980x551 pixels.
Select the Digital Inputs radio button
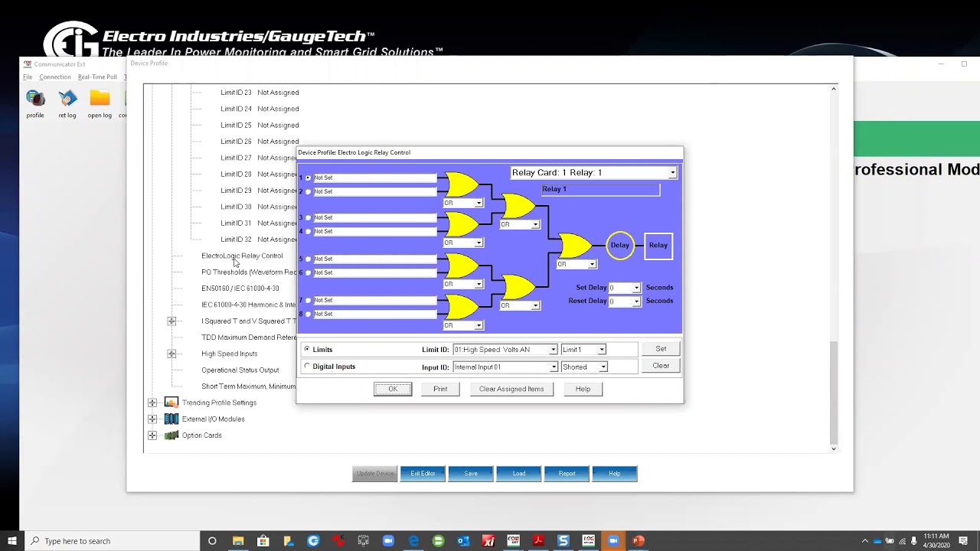point(308,366)
